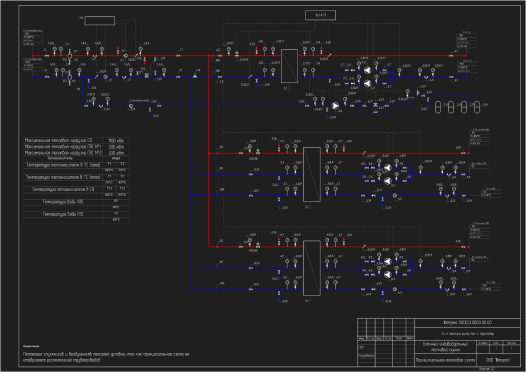This screenshot has width=526, height=373.
Task: Click the top heat exchanger rectangle
Action: pos(289,66)
